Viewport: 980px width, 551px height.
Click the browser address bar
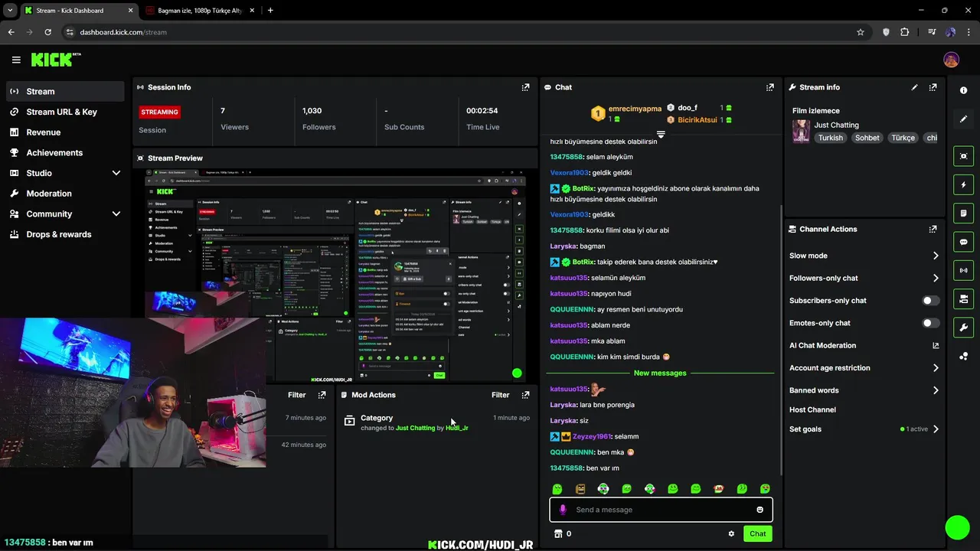pyautogui.click(x=459, y=32)
